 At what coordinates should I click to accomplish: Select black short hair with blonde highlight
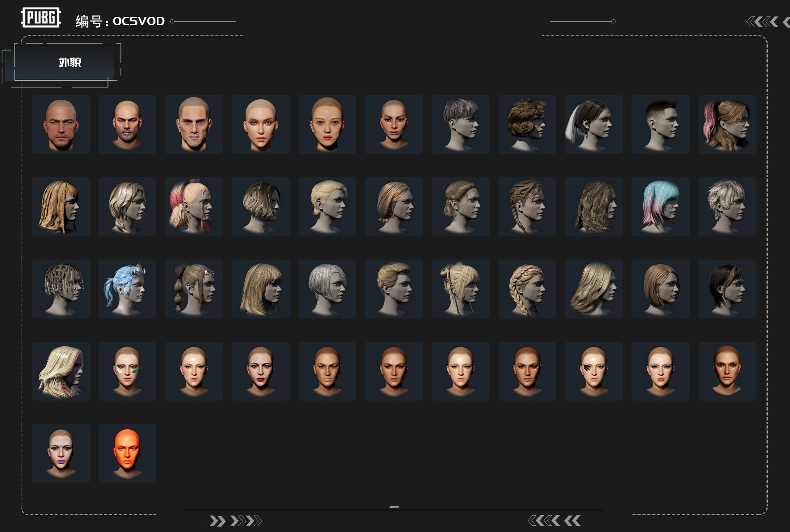727,289
